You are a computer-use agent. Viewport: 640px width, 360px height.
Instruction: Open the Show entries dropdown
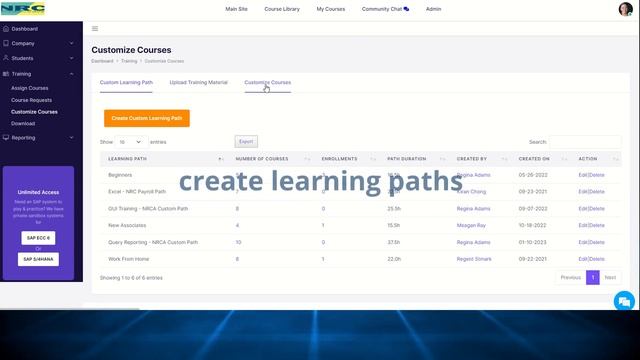[x=130, y=142]
